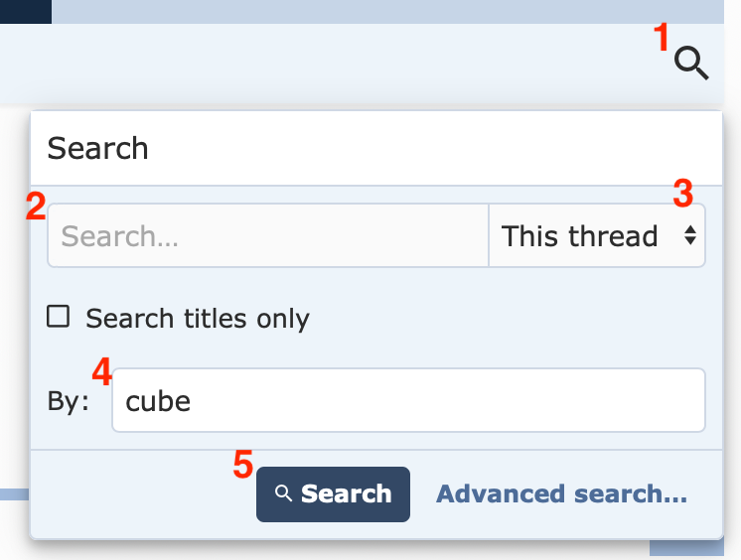The width and height of the screenshot is (741, 560).
Task: Click the 'Search' popup heading
Action: (x=97, y=149)
